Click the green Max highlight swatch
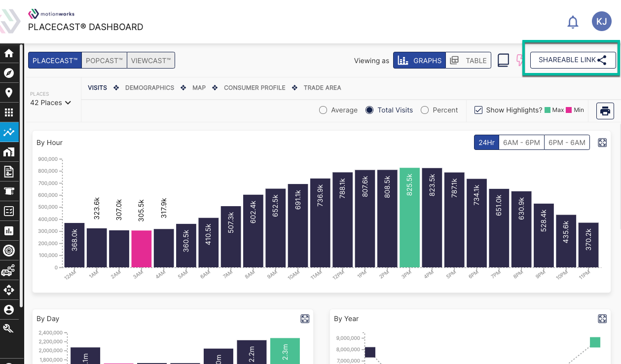This screenshot has width=621, height=364. (x=548, y=110)
